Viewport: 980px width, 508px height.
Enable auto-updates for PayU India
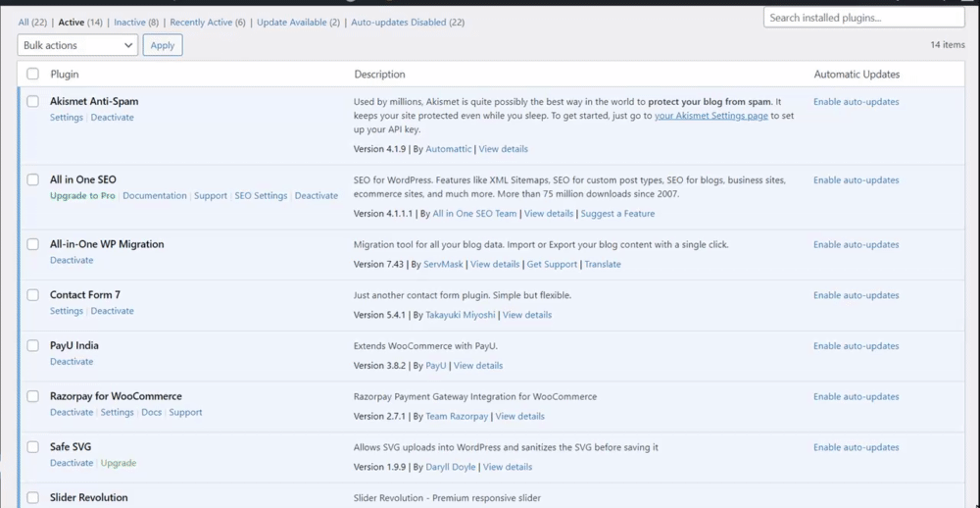(857, 346)
